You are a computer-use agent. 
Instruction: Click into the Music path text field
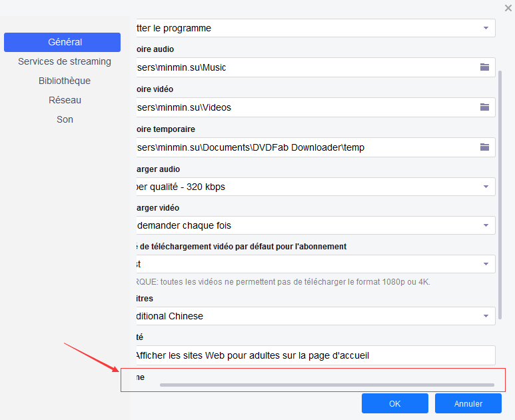click(300, 67)
